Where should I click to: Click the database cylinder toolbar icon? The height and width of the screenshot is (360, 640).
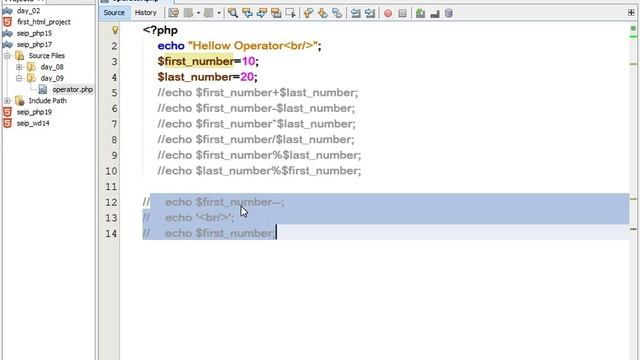449,13
